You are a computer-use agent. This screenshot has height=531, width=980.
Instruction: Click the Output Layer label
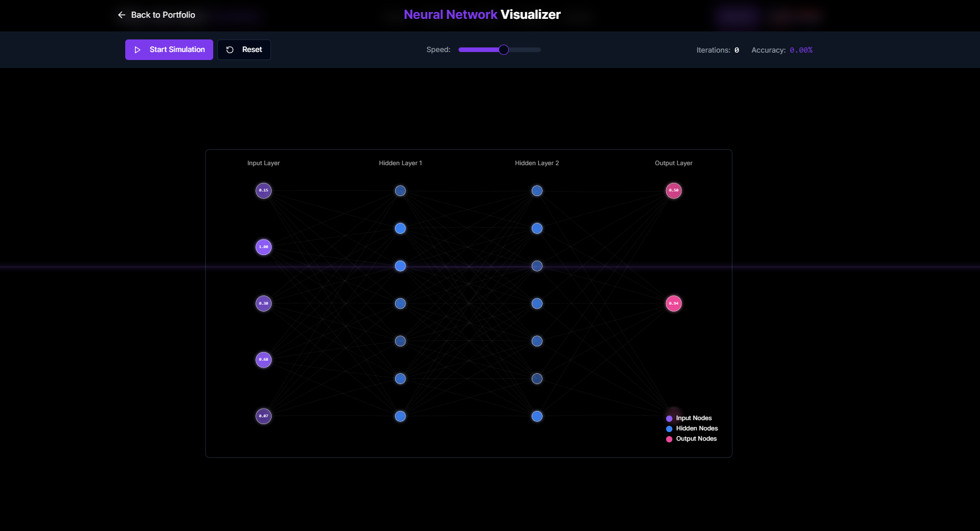[x=674, y=163]
